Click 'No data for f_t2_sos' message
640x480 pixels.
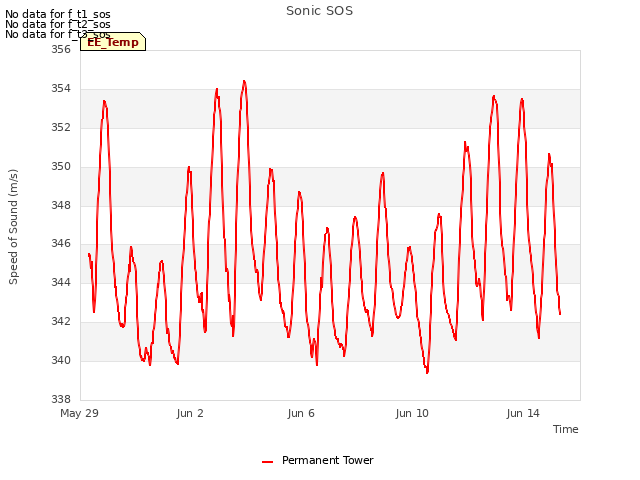pyautogui.click(x=58, y=24)
